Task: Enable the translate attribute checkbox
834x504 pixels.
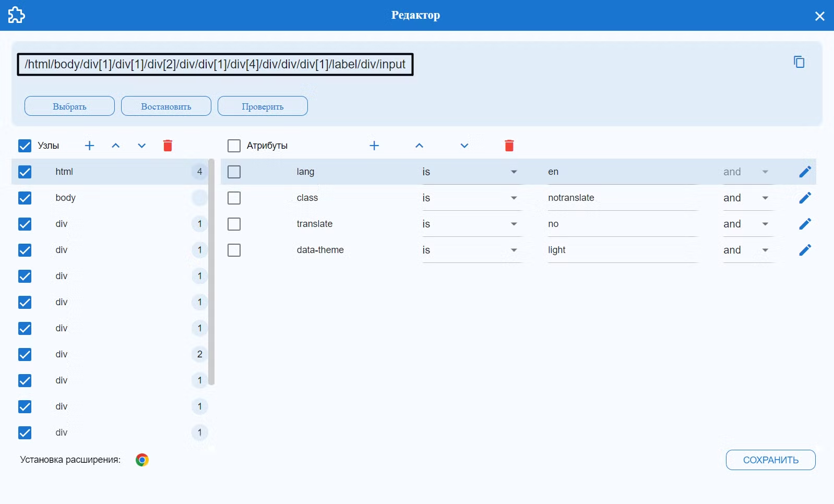Action: coord(234,224)
